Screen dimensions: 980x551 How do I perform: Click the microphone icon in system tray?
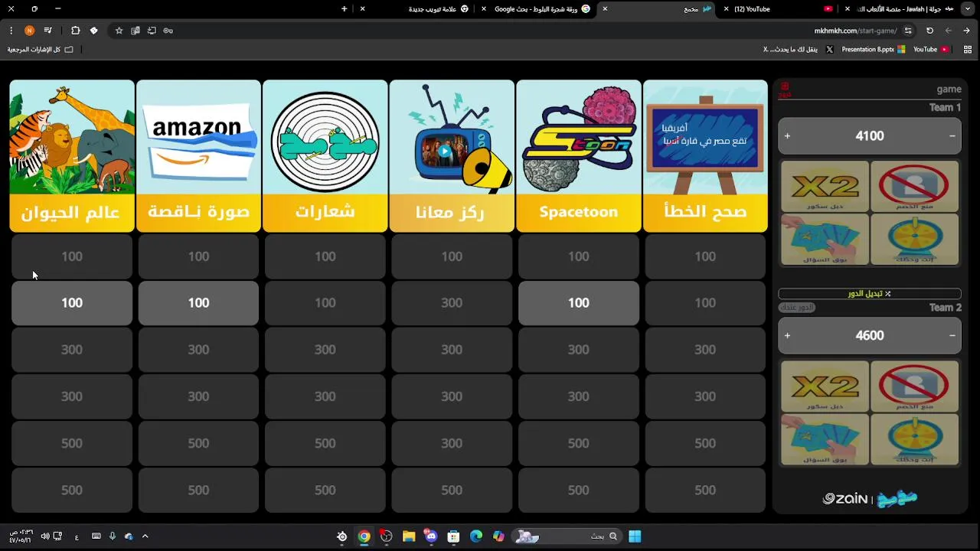point(113,536)
